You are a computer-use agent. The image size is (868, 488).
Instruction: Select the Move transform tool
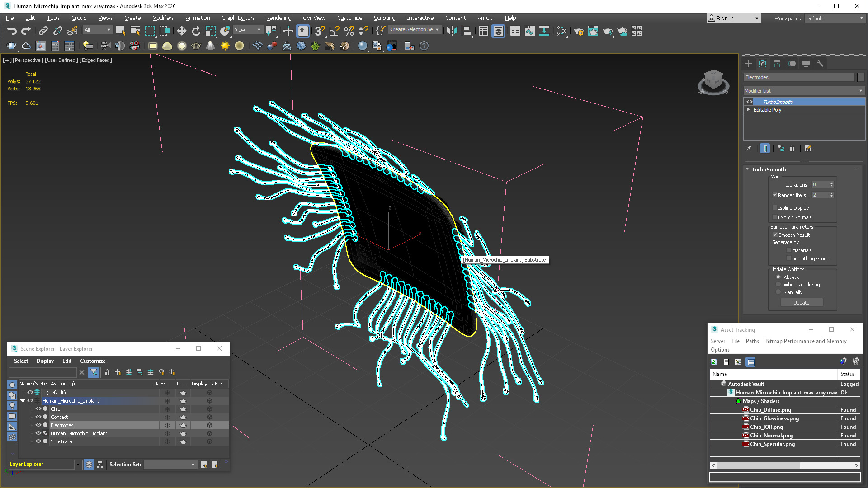(181, 31)
